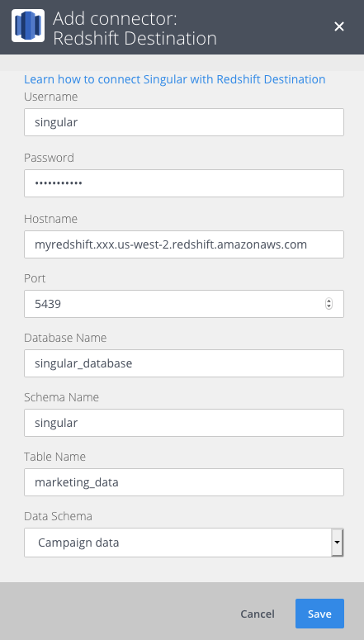Focus the Port number field showing 5439
This screenshot has width=364, height=640.
click(x=184, y=304)
